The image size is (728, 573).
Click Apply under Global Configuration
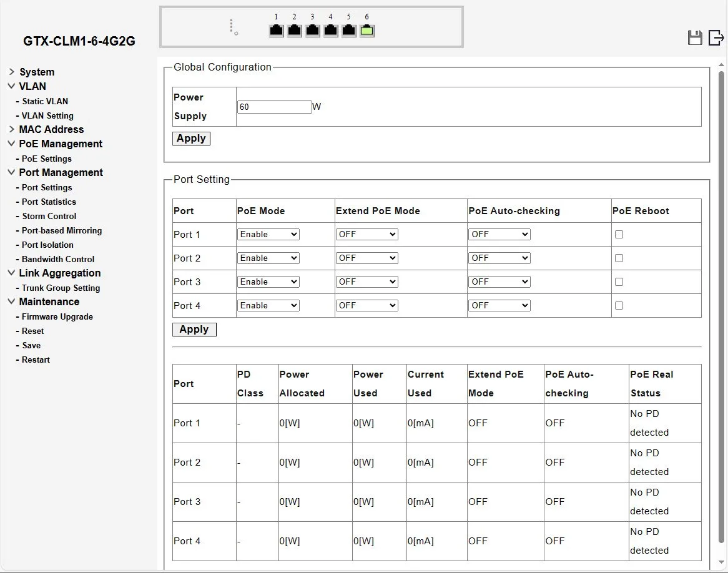191,139
